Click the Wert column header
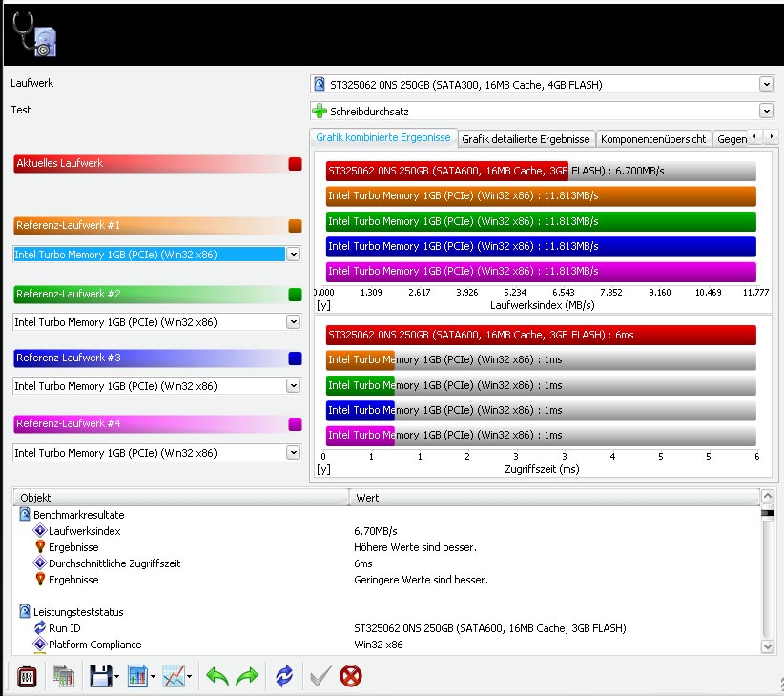784x696 pixels. click(x=554, y=497)
